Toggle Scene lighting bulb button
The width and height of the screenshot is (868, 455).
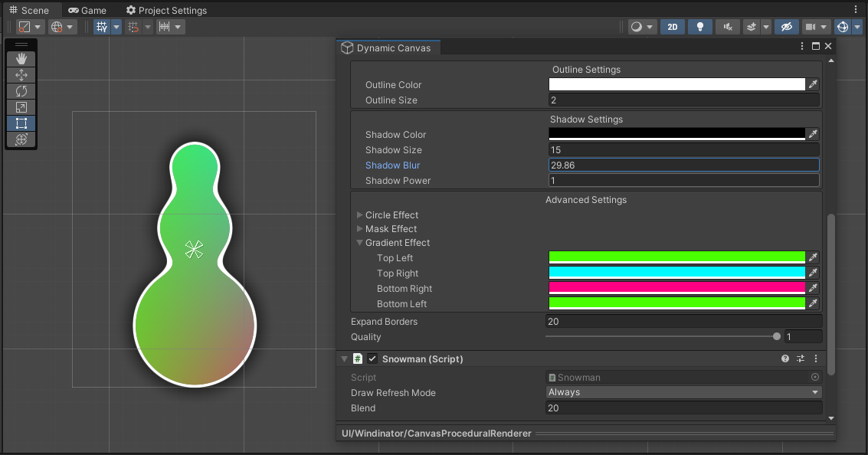tap(699, 27)
